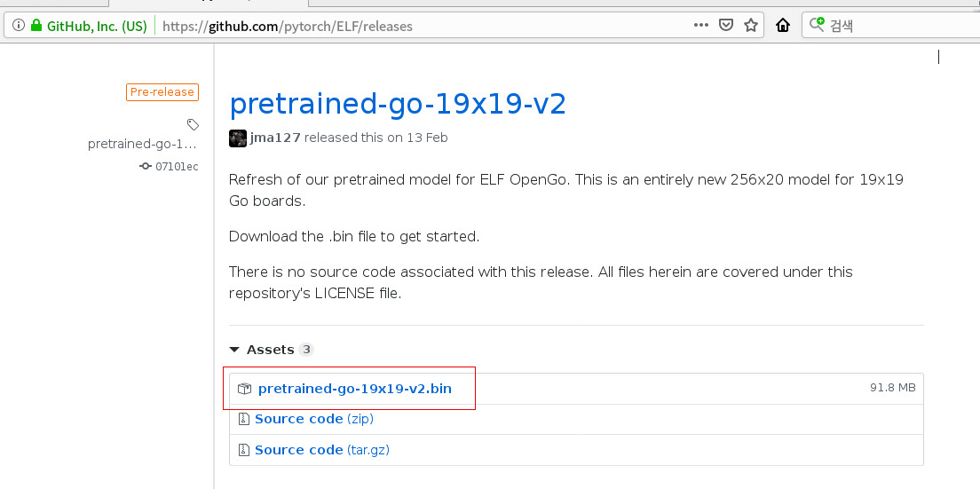This screenshot has height=489, width=980.
Task: Click the tag icon in the sidebar
Action: (193, 124)
